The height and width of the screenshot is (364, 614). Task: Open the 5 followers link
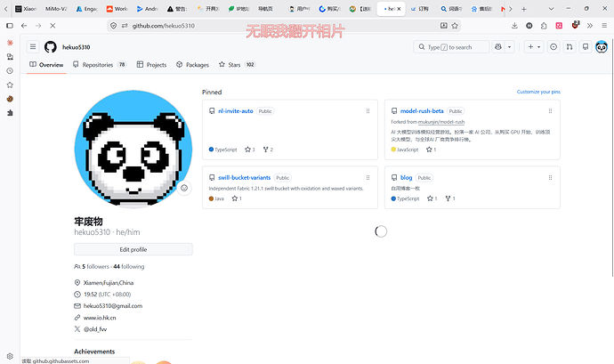click(92, 266)
